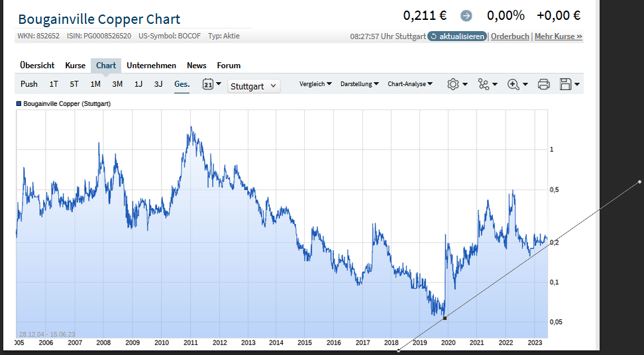The width and height of the screenshot is (644, 355).
Task: Expand the arrow next to the gear icon
Action: pyautogui.click(x=465, y=84)
